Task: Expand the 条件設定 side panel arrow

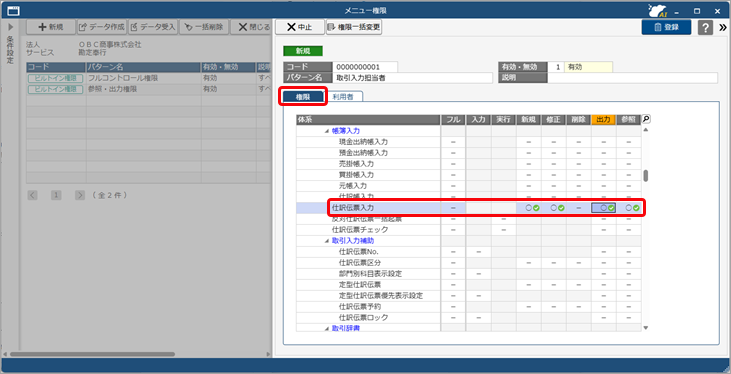Action: coord(10,27)
